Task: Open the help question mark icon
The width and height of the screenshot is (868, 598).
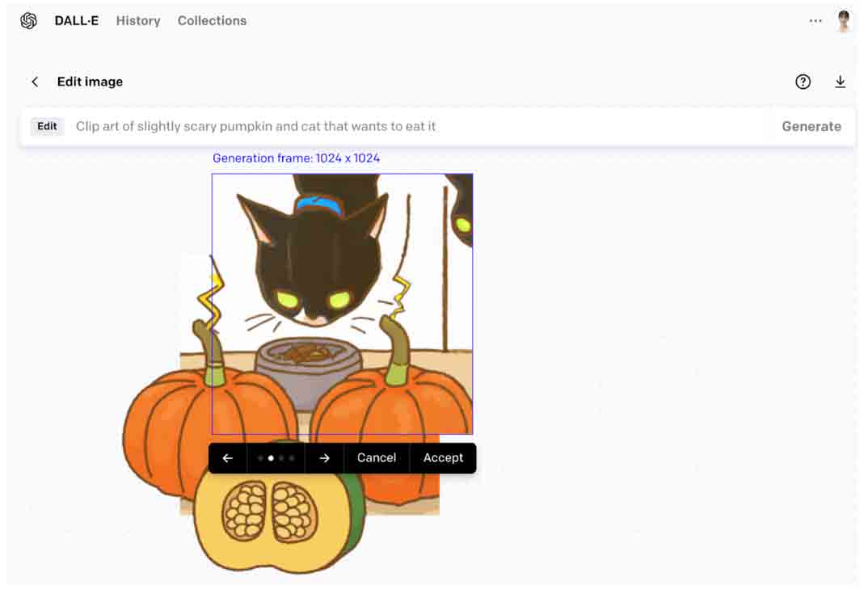Action: (x=803, y=82)
